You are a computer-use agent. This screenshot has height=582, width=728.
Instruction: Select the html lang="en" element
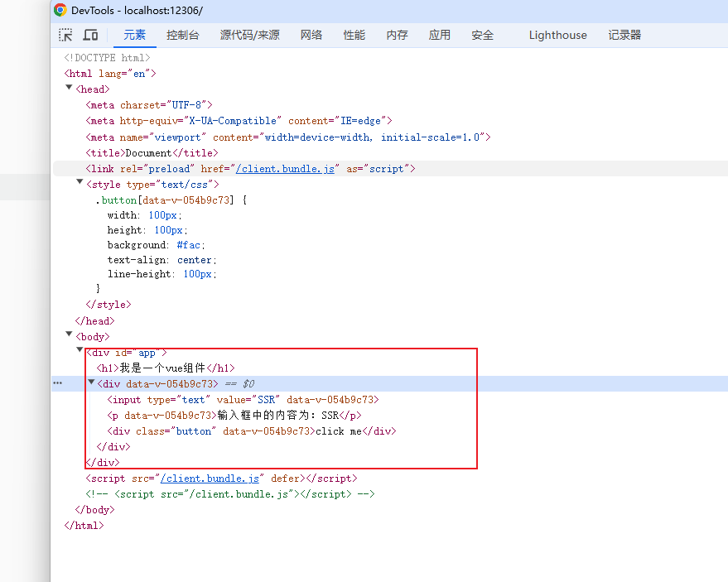coord(110,74)
